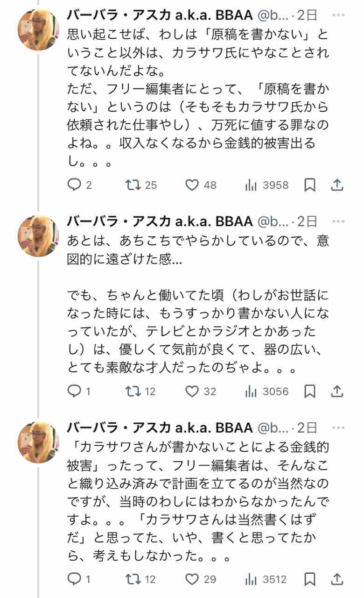Image resolution: width=364 pixels, height=598 pixels.
Task: Open more options on third tweet
Action: [338, 427]
